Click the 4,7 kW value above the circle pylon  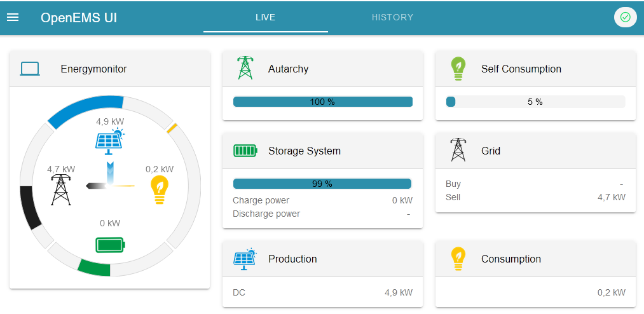pos(61,169)
